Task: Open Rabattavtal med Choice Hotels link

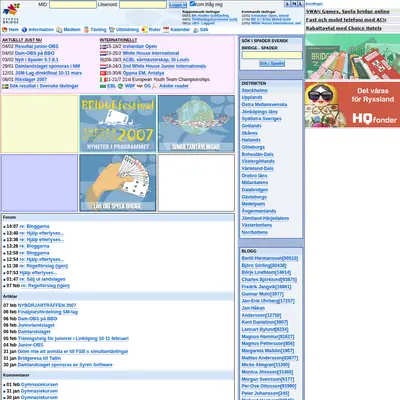Action: pos(344,28)
